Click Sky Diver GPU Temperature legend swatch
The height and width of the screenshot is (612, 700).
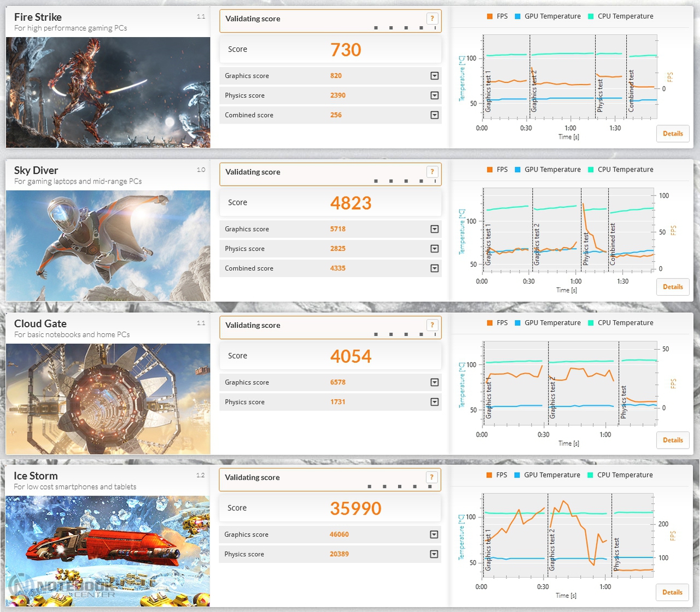click(x=517, y=170)
